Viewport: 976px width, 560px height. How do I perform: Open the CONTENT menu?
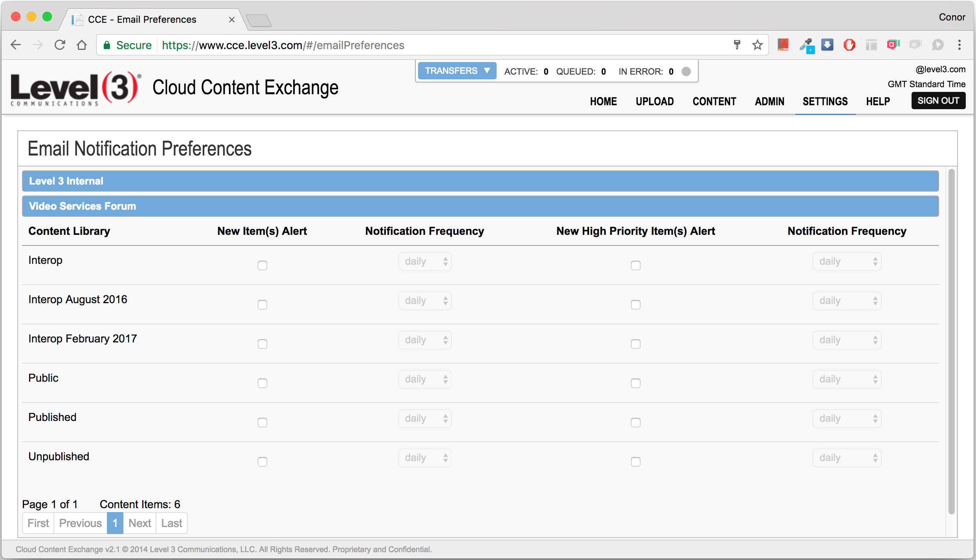(x=714, y=101)
